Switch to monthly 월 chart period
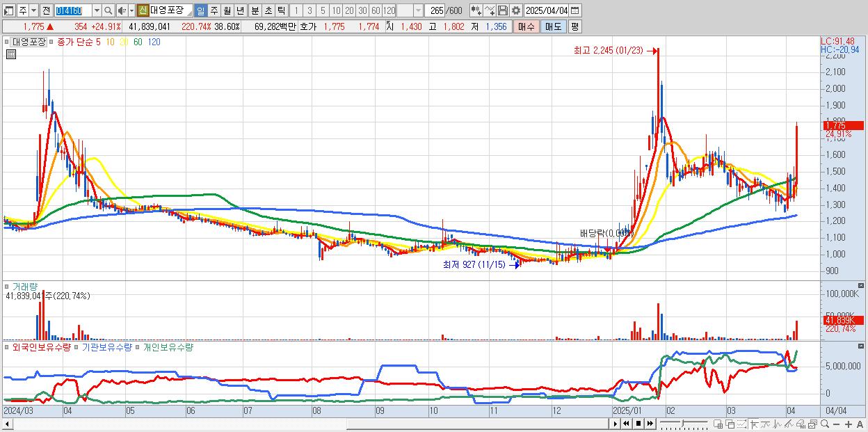 tap(227, 11)
